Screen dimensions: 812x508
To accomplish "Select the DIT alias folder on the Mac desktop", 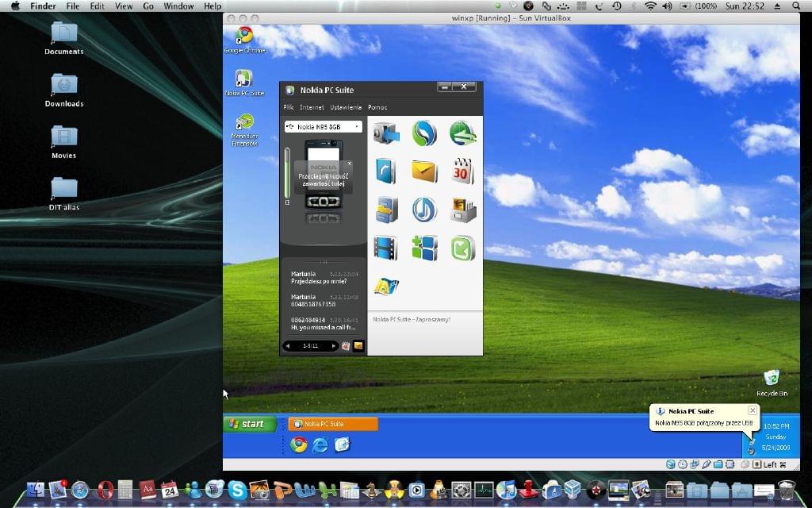I will (64, 194).
